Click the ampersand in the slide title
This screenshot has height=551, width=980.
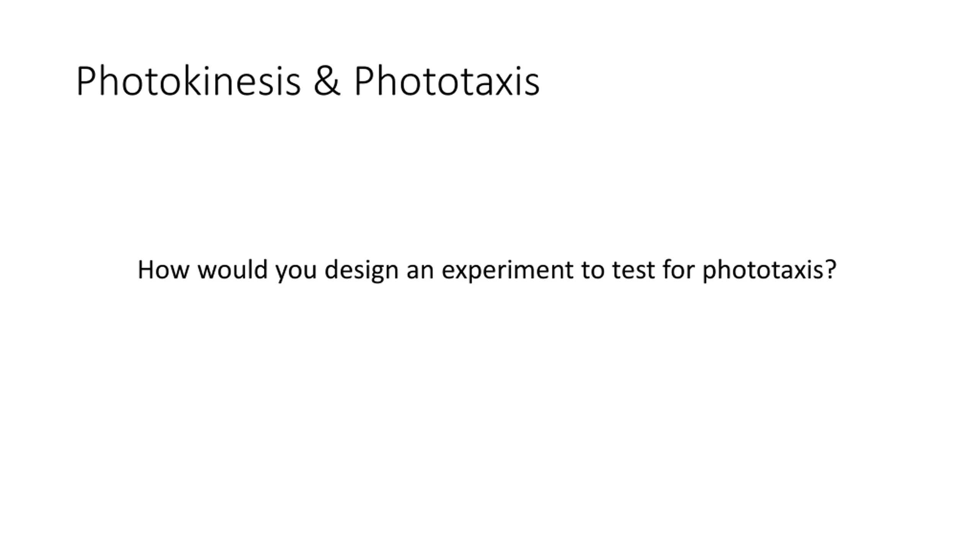(x=327, y=81)
